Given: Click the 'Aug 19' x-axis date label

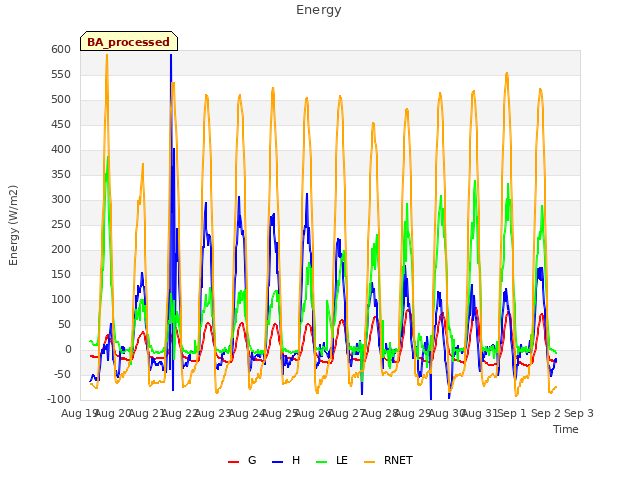Looking at the screenshot, I should click(x=79, y=413).
